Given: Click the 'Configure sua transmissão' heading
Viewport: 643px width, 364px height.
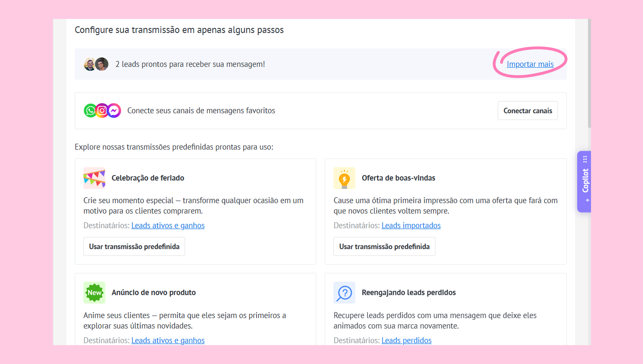Looking at the screenshot, I should [x=179, y=30].
